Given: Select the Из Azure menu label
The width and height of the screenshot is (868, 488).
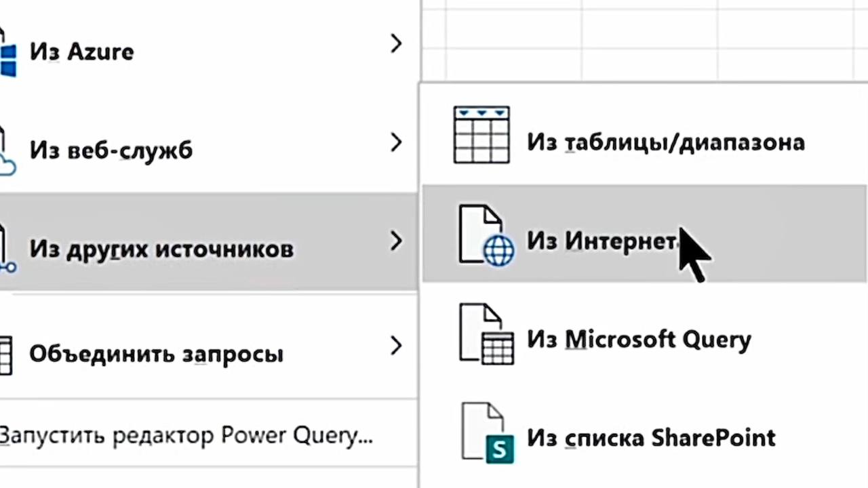Looking at the screenshot, I should (81, 52).
